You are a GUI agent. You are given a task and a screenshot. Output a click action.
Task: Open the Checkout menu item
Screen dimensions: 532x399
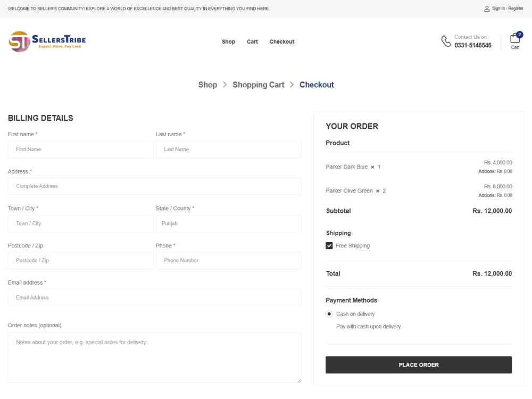coord(281,41)
